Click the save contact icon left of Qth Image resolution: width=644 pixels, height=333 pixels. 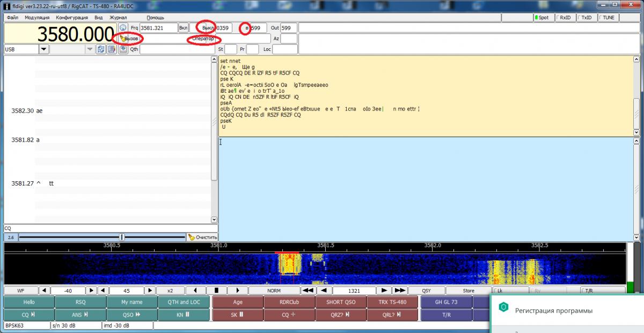[x=123, y=49]
